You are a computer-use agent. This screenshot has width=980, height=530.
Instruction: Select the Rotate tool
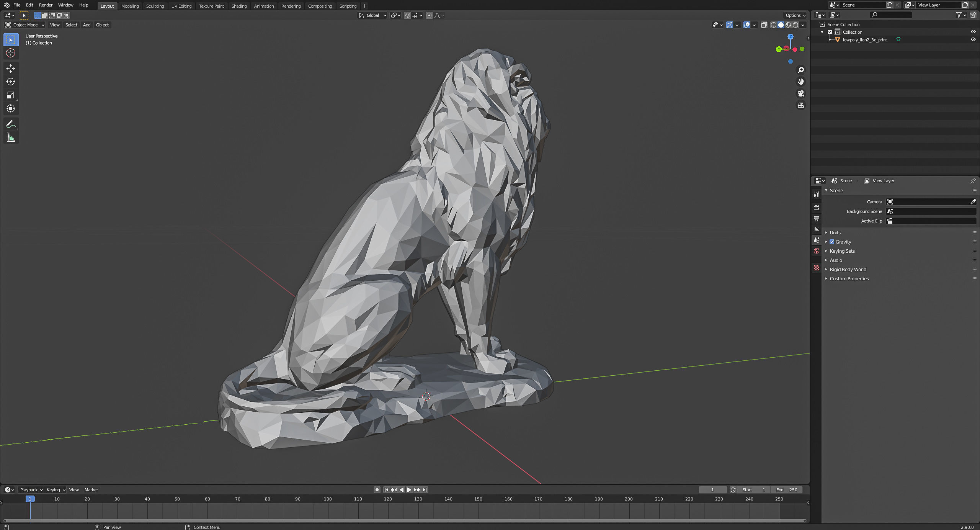coord(11,82)
